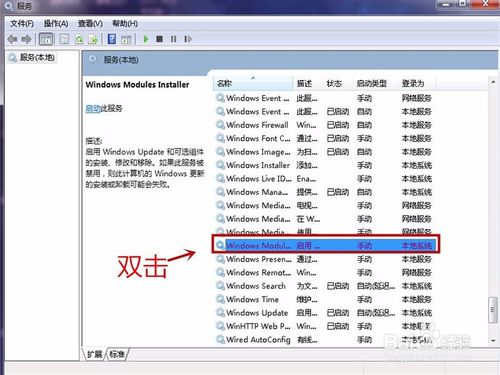Open properties via the toolbar properties icon
The image size is (500, 375).
64,39
